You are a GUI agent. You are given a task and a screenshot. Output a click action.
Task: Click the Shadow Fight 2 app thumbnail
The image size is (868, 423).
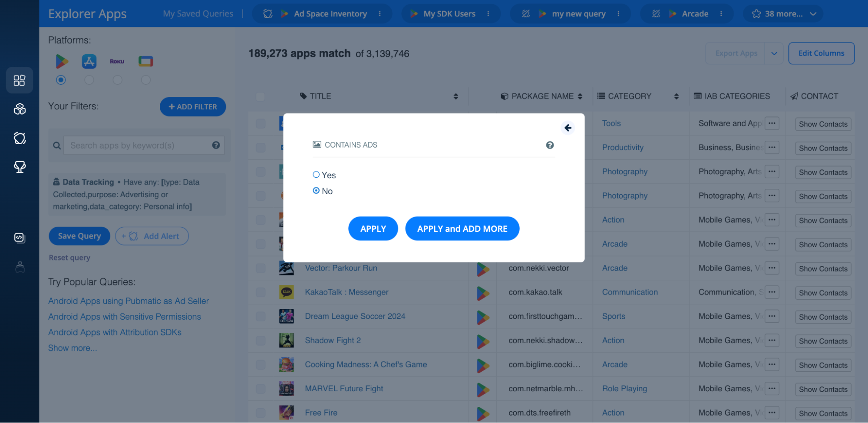[287, 340]
